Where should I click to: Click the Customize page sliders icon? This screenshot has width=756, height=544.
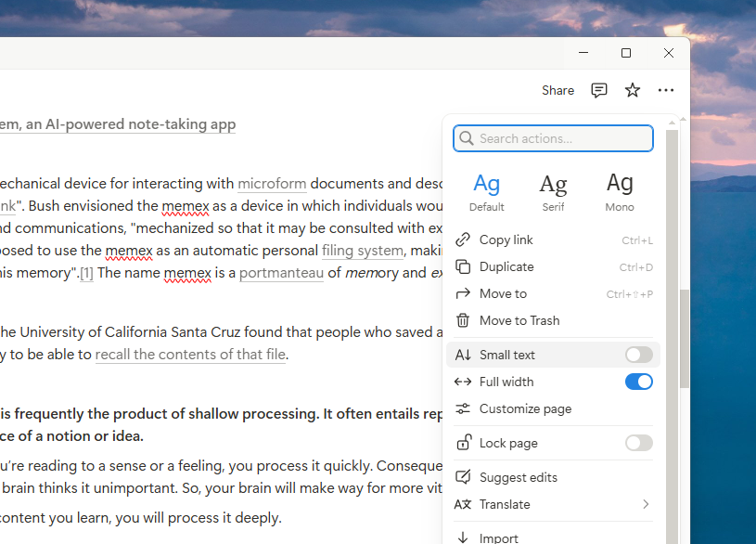click(x=463, y=408)
